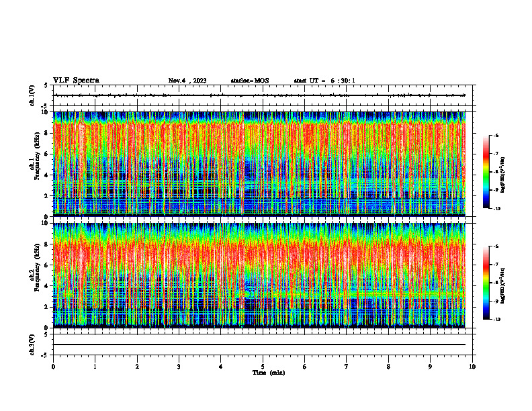Click the "8" kHz tick of ch.2 frequency axis

coord(47,244)
